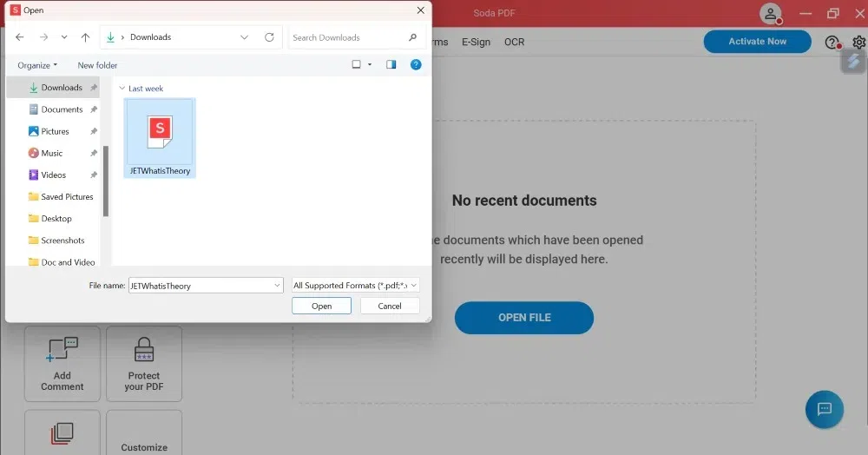Screen dimensions: 868x455
Task: Open the chat support bubble
Action: pos(825,410)
